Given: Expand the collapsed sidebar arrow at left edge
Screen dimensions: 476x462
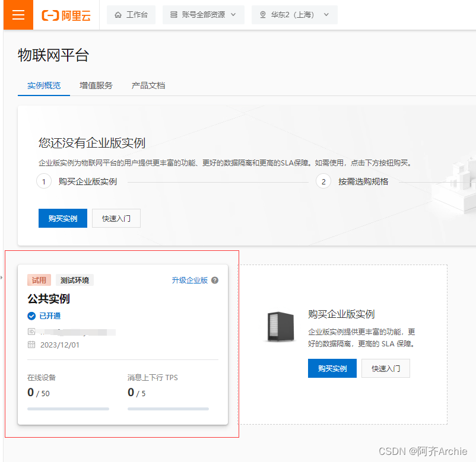Looking at the screenshot, I should pos(2,278).
